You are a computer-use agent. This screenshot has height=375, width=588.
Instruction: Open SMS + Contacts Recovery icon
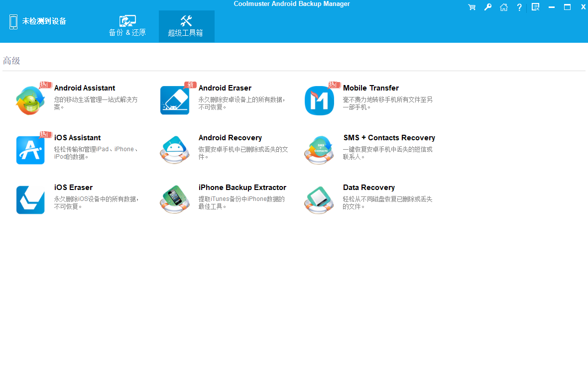point(319,150)
